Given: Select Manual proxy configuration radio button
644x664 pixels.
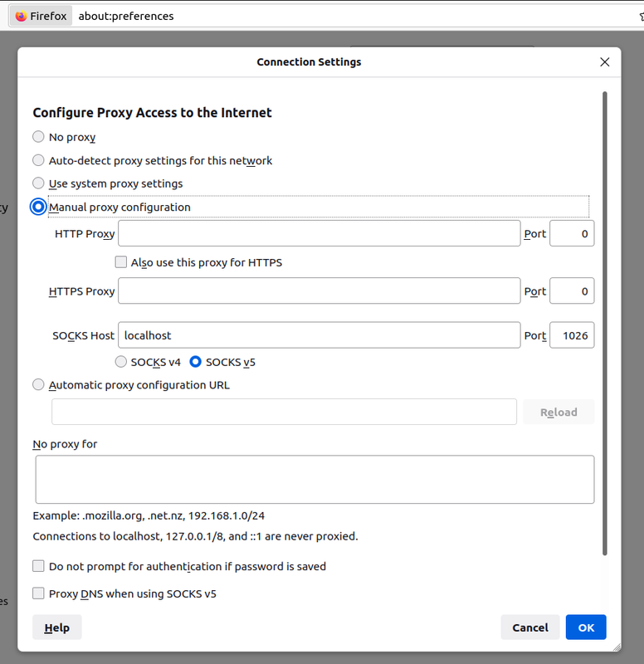Looking at the screenshot, I should pos(38,207).
